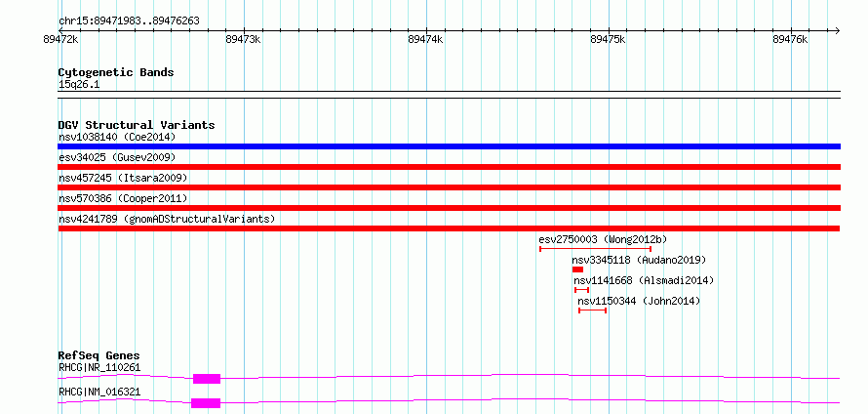This screenshot has height=414, width=868.
Task: Open the esv2750003 (Wong2012b) label
Action: point(603,239)
